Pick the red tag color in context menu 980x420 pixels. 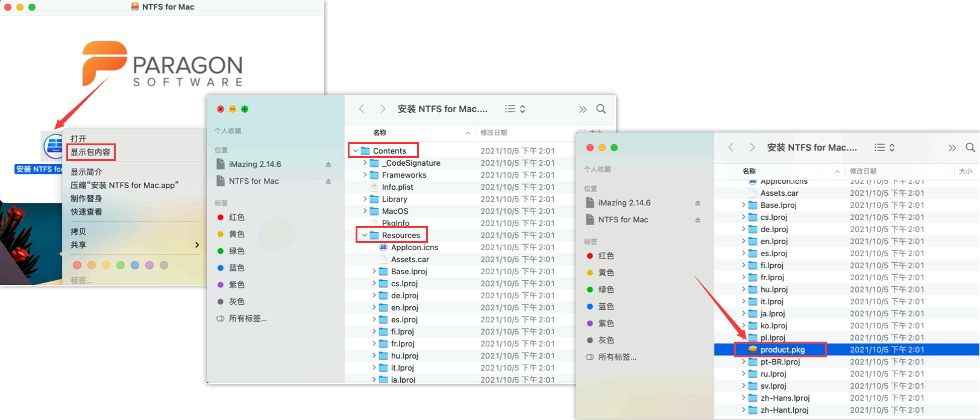coord(77,265)
